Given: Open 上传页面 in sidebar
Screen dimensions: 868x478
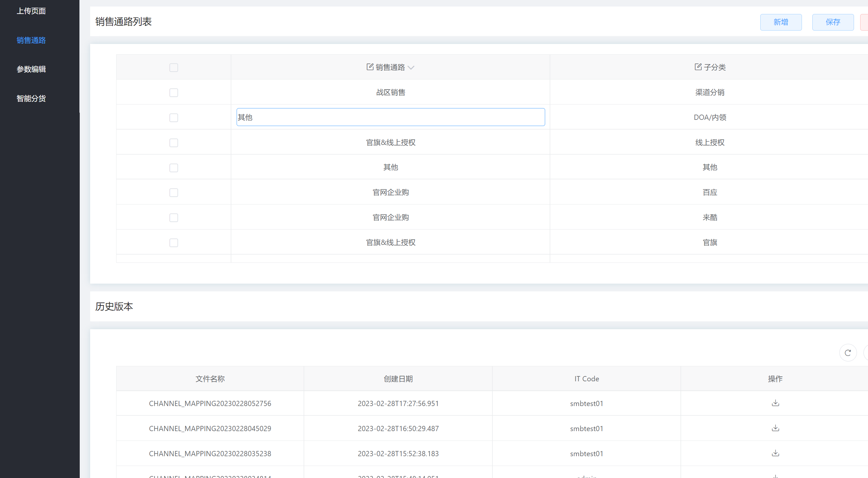Looking at the screenshot, I should [x=31, y=11].
